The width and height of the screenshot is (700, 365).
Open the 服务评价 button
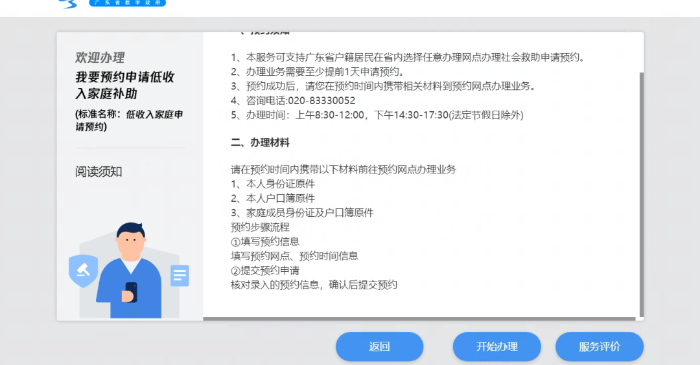pyautogui.click(x=599, y=346)
